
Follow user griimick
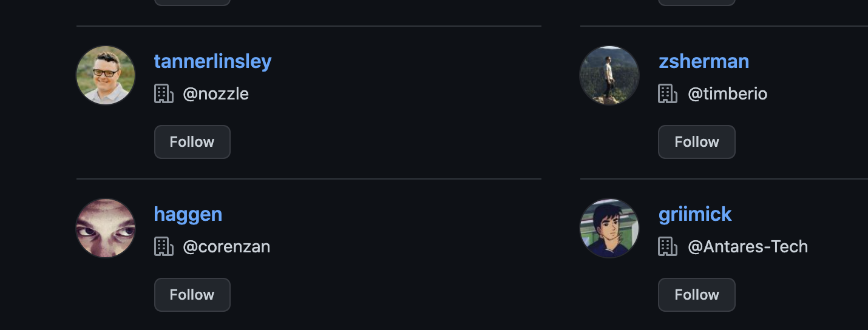point(697,295)
